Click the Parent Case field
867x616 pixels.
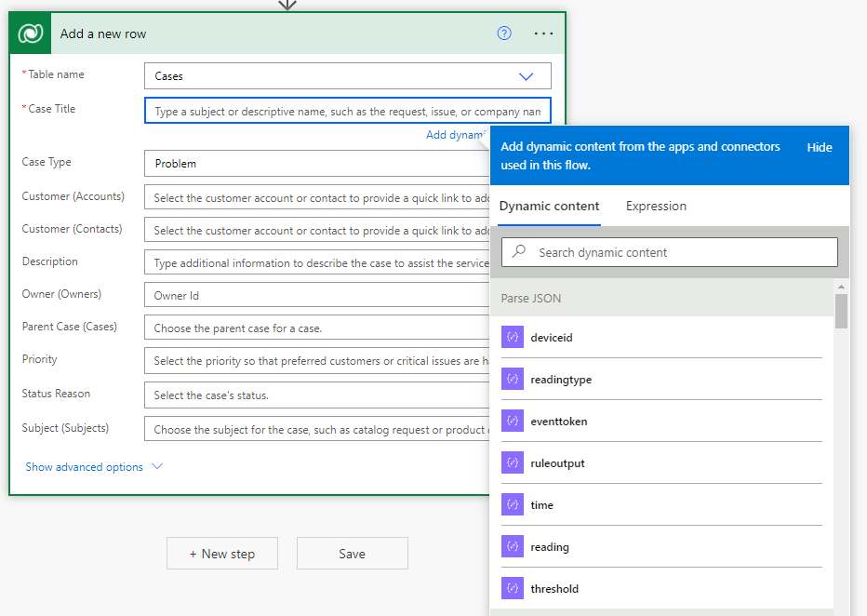tap(317, 328)
